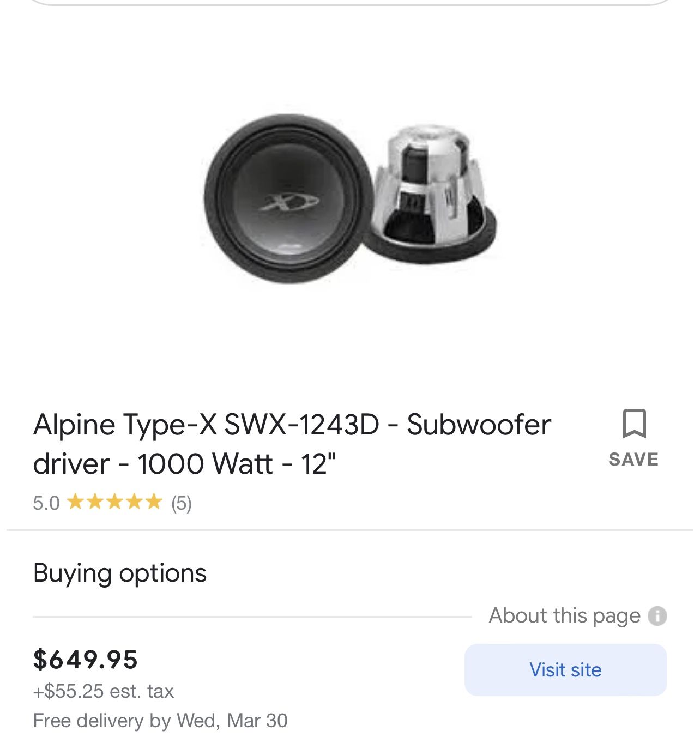The image size is (700, 737).
Task: Click the Save bookmark icon
Action: [634, 424]
